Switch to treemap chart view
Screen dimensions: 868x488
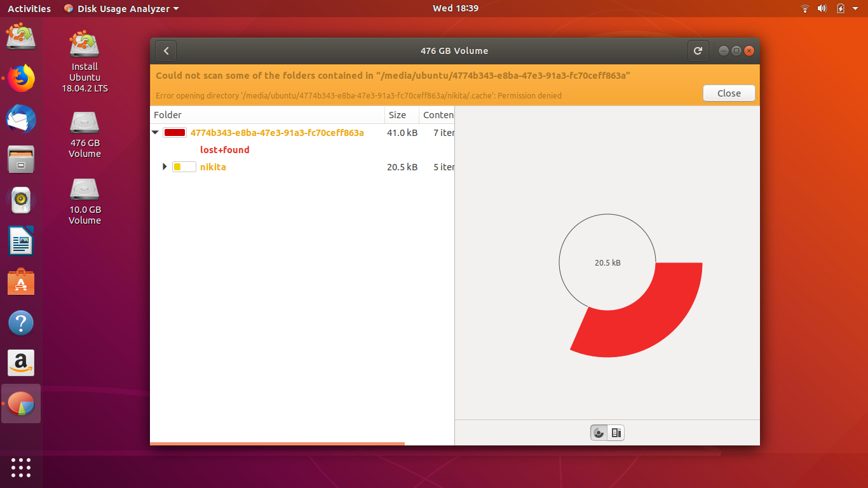616,433
